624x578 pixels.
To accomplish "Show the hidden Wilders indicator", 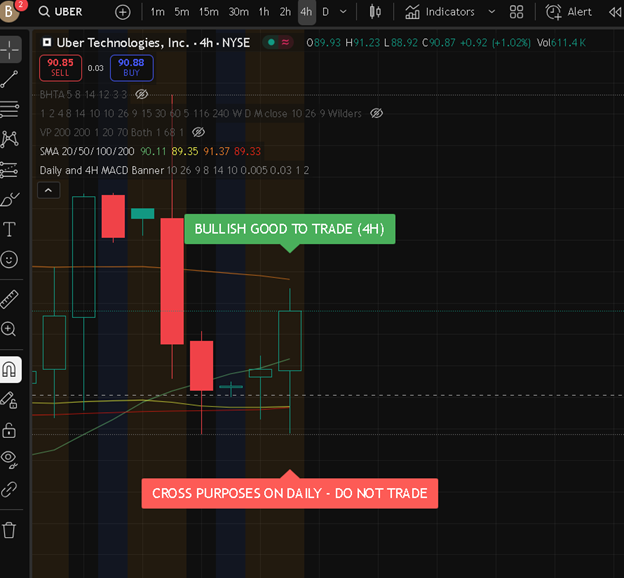I will pos(376,113).
